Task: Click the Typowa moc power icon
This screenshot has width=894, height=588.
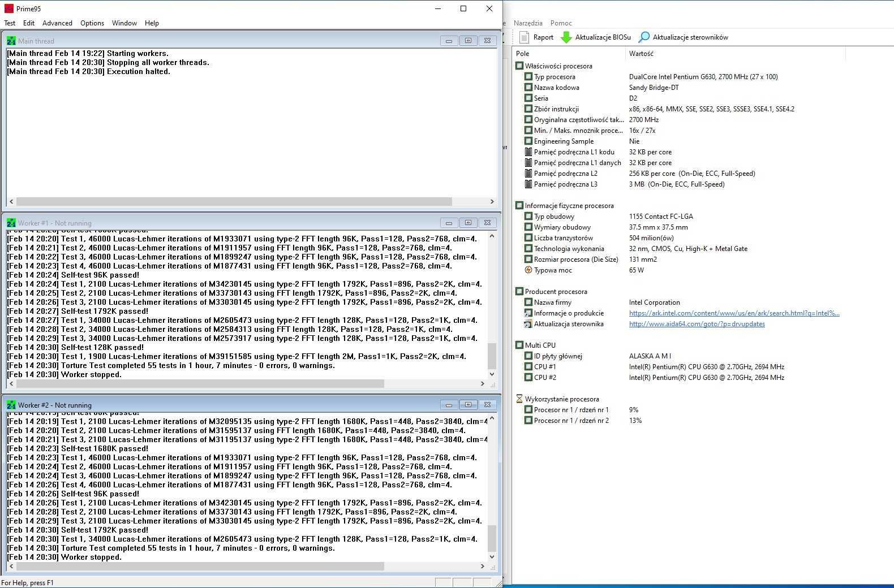Action: pos(528,270)
